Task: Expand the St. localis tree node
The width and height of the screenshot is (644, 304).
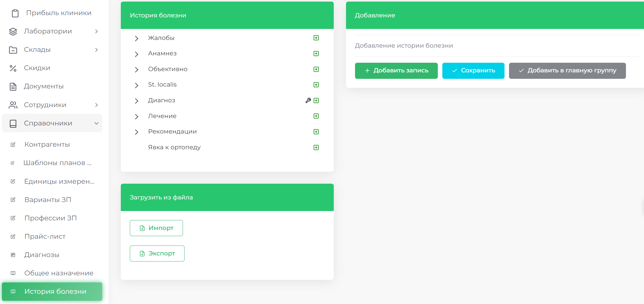Action: 137,85
